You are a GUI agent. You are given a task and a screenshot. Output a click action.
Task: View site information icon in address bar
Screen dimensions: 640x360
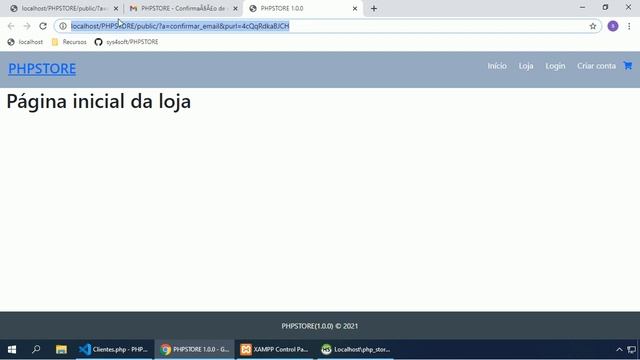[x=63, y=26]
